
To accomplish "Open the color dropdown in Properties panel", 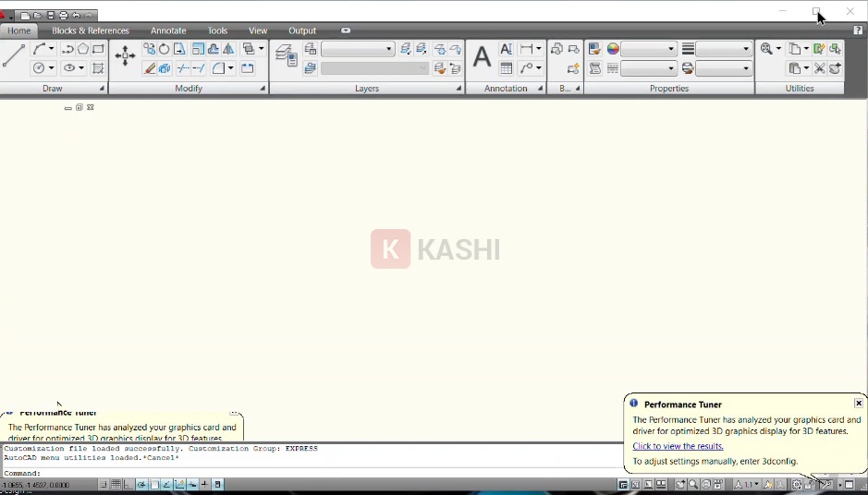I will point(648,49).
